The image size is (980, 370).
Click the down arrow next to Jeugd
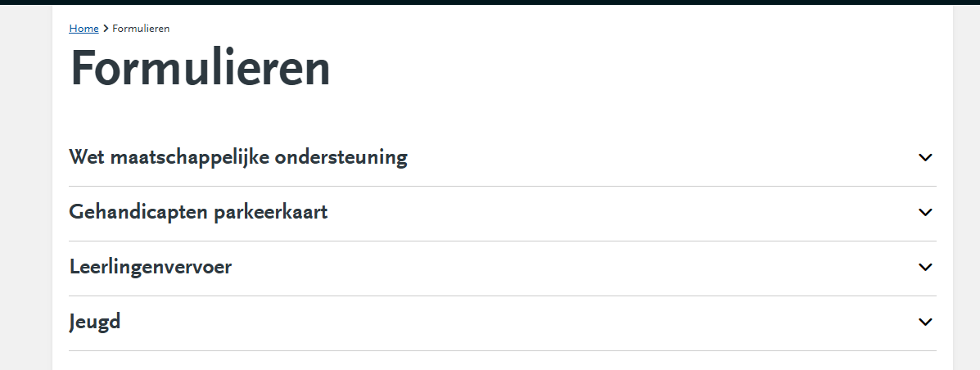point(925,322)
